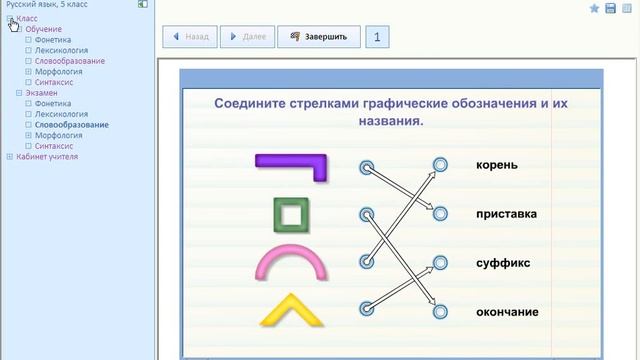The width and height of the screenshot is (640, 360).
Task: Click the word приставка
Action: [506, 214]
